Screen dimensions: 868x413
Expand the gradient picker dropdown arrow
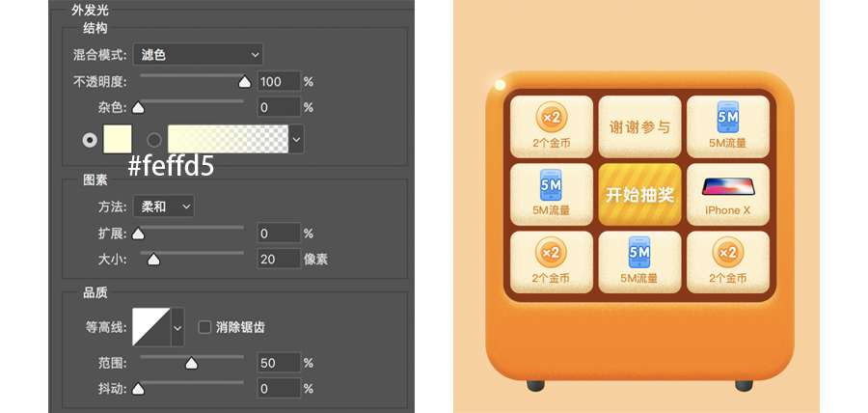pos(297,139)
